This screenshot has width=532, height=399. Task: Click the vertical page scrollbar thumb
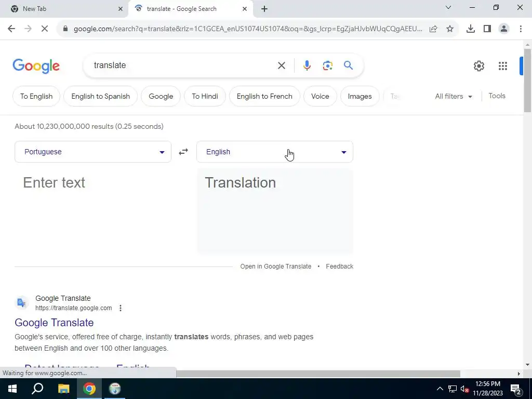pyautogui.click(x=527, y=80)
